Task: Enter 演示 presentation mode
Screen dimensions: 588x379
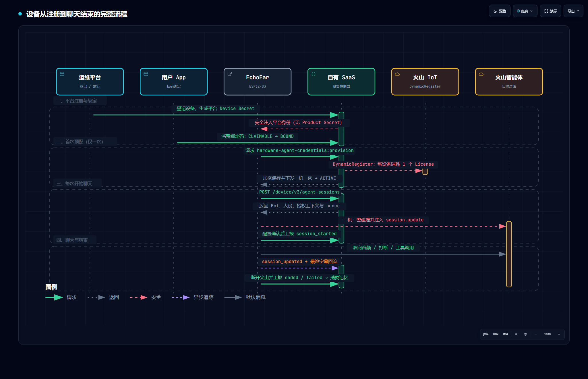Action: [x=550, y=11]
